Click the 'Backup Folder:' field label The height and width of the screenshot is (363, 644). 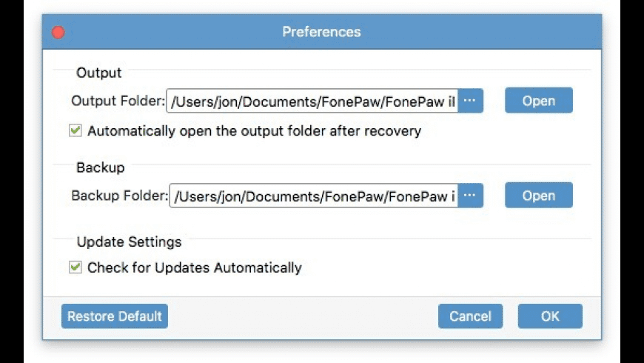coord(119,196)
